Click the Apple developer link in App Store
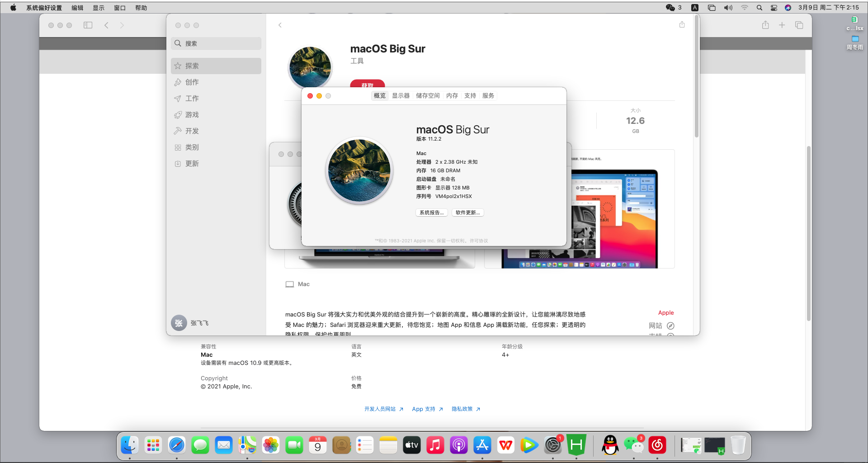 (666, 312)
